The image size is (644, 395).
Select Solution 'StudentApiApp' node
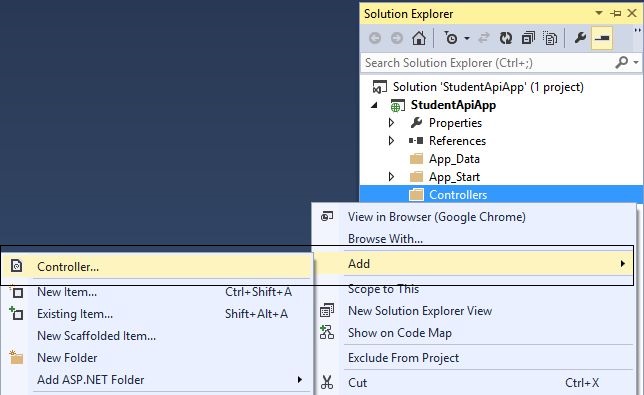[488, 87]
